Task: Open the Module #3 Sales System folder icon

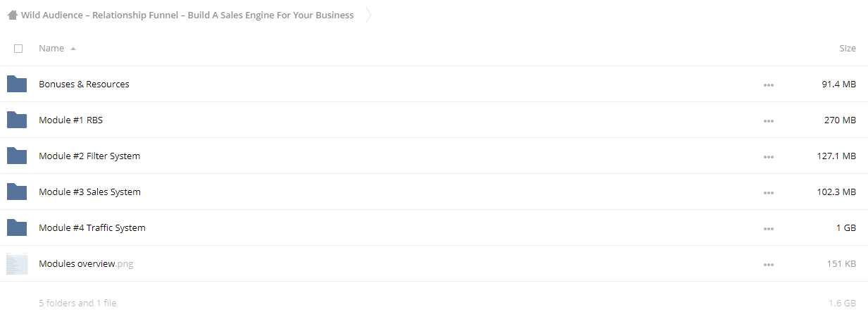Action: pyautogui.click(x=17, y=192)
